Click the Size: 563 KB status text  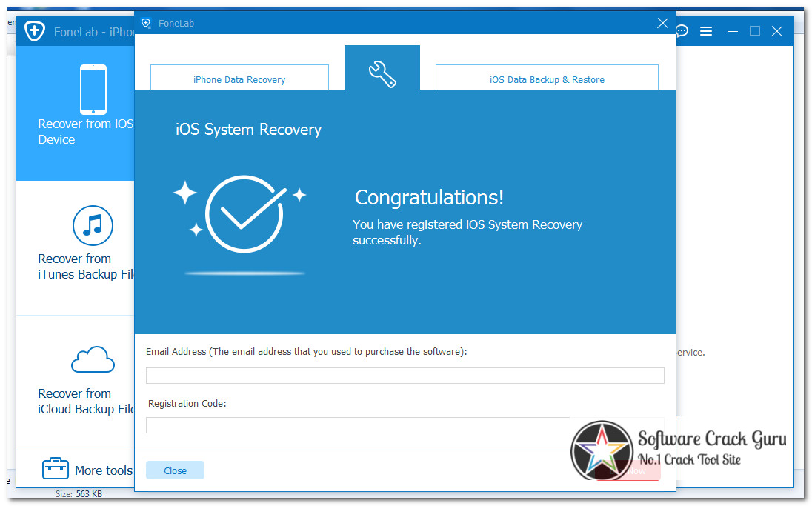coord(79,494)
